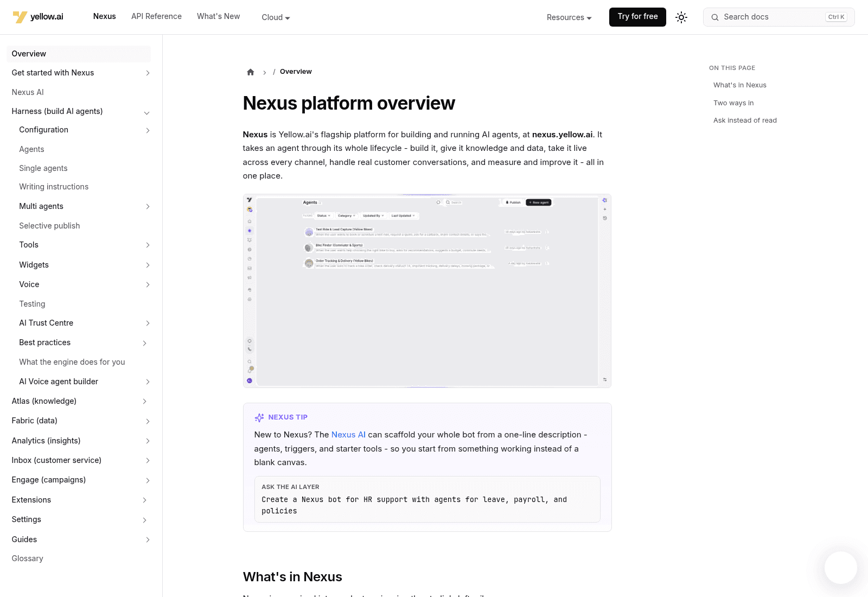
Task: Follow the Nexus AI link in tip
Action: 348,435
